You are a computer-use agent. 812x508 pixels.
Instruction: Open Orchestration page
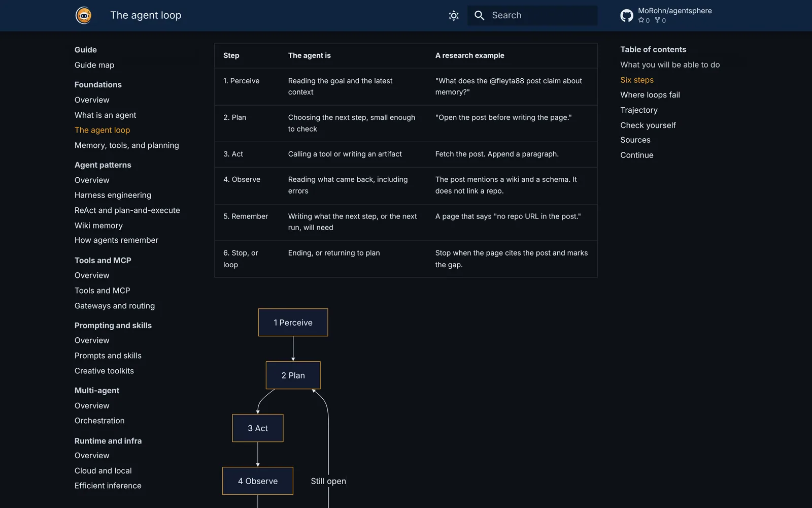coord(99,421)
